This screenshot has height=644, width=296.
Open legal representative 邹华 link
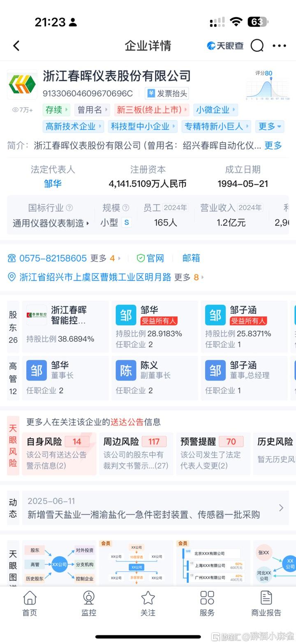(53, 184)
